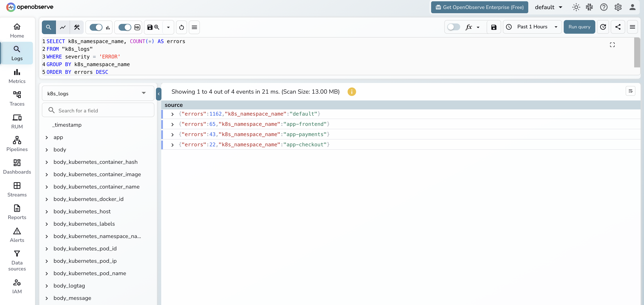Open the default organization dropdown
Image resolution: width=644 pixels, height=305 pixels.
tap(549, 7)
